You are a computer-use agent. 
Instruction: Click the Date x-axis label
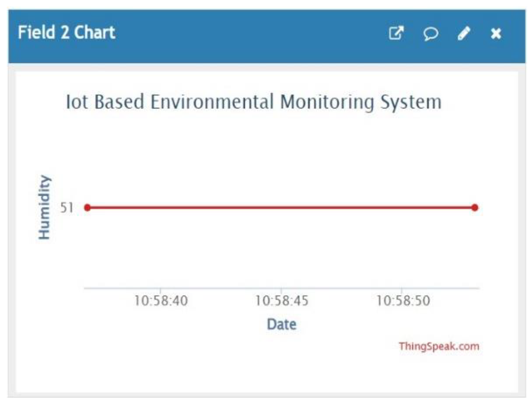click(281, 324)
